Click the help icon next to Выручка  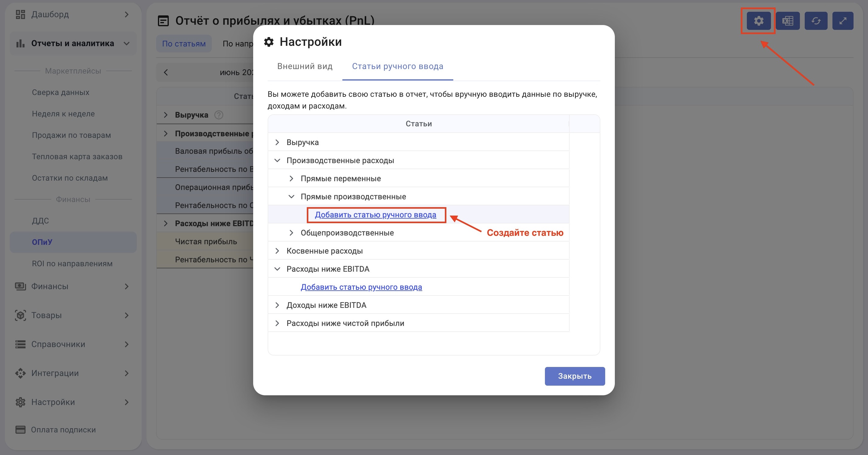[x=219, y=115]
